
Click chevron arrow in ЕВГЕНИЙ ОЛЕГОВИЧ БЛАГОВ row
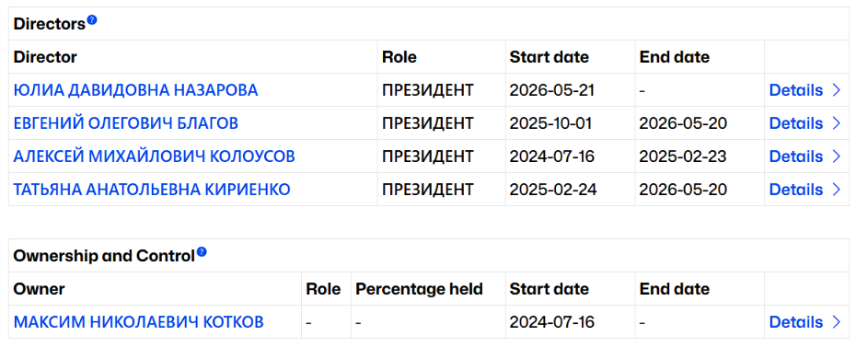coord(837,123)
